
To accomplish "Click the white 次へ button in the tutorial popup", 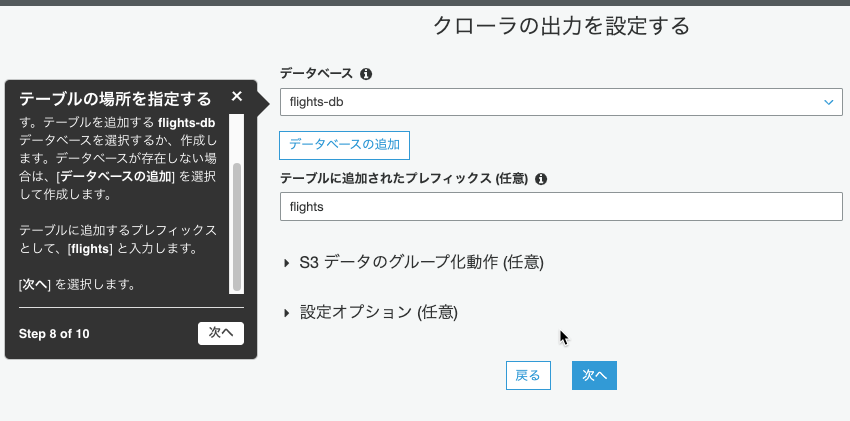I will [x=221, y=333].
